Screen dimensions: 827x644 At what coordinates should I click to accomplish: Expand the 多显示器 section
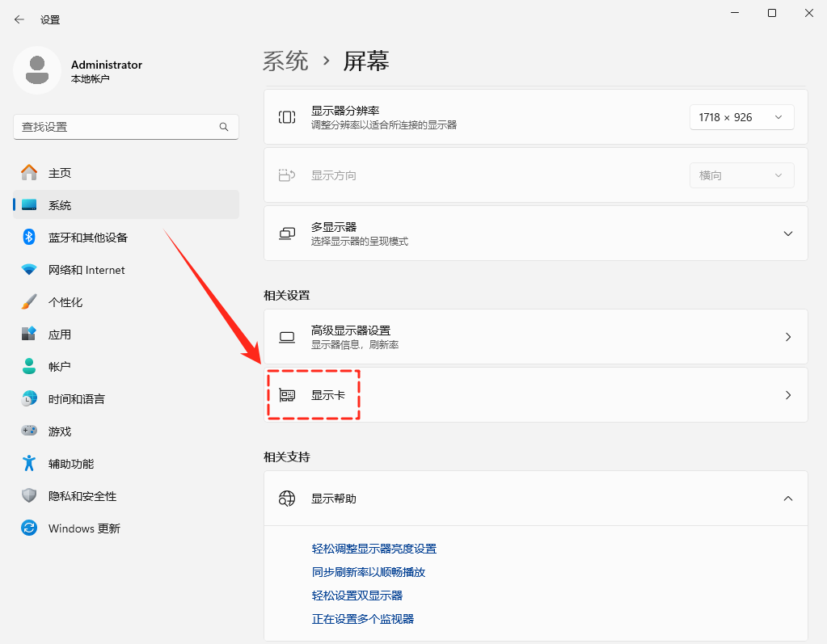pos(787,233)
